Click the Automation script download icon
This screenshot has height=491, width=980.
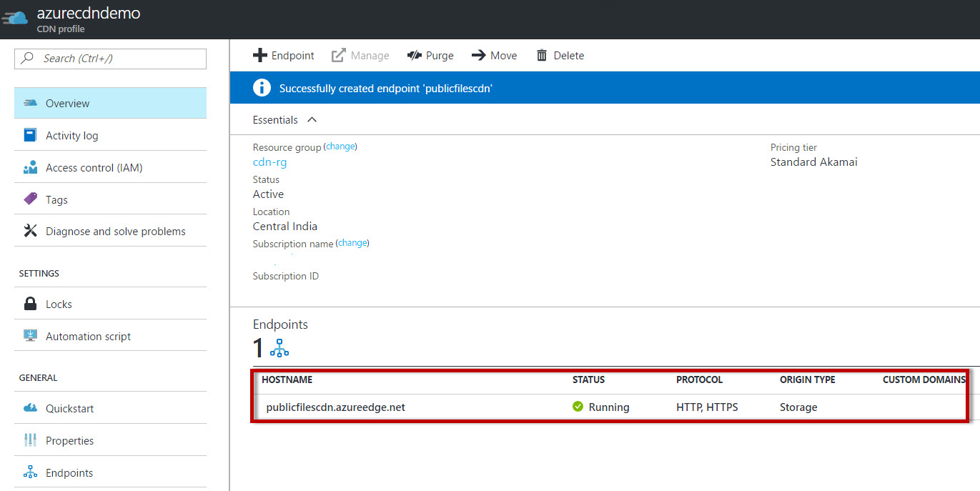30,336
